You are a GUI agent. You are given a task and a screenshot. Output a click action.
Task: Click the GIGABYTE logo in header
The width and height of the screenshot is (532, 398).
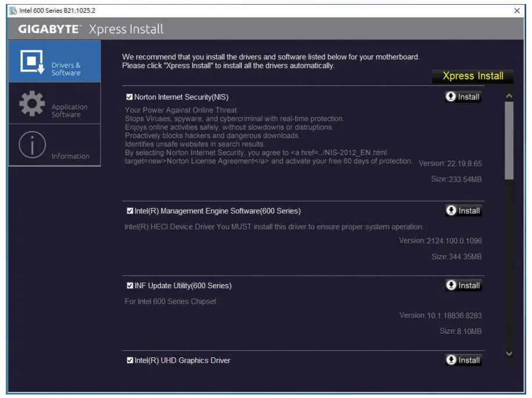(x=49, y=29)
